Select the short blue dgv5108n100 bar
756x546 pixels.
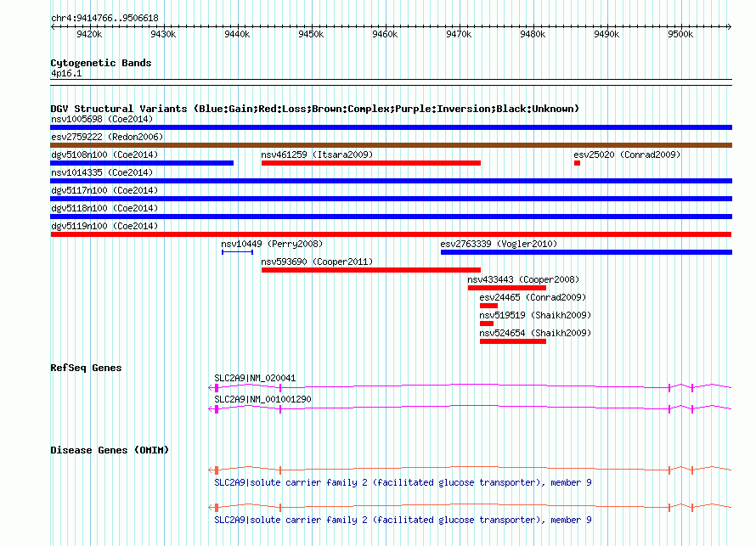point(142,163)
